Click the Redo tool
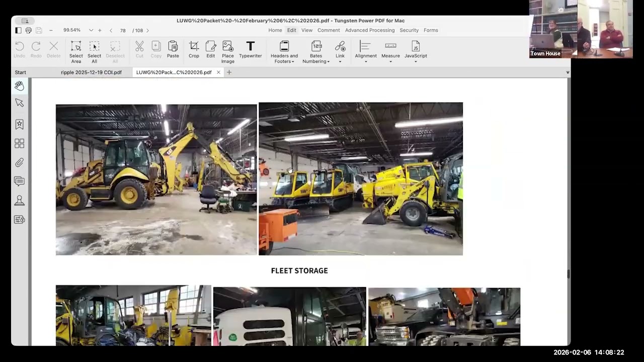This screenshot has width=644, height=362. tap(36, 50)
